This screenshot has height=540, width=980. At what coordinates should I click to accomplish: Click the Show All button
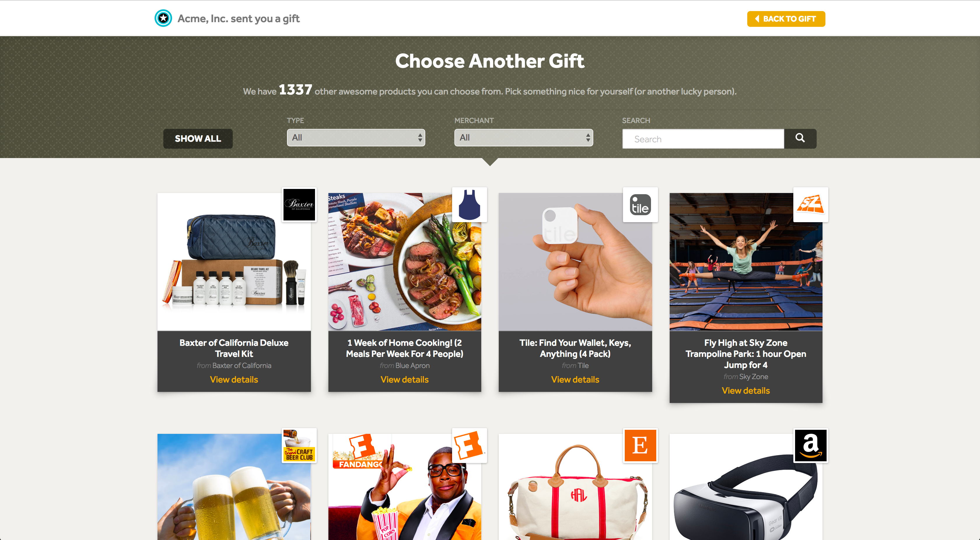(x=198, y=139)
